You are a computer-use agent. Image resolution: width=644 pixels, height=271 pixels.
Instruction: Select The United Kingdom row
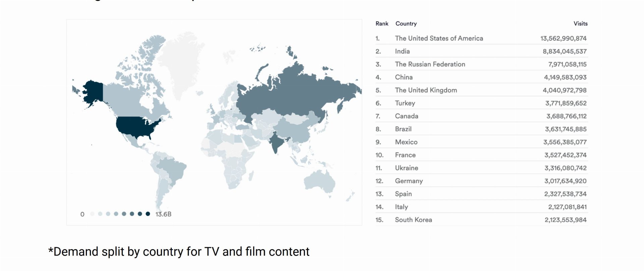(x=481, y=90)
